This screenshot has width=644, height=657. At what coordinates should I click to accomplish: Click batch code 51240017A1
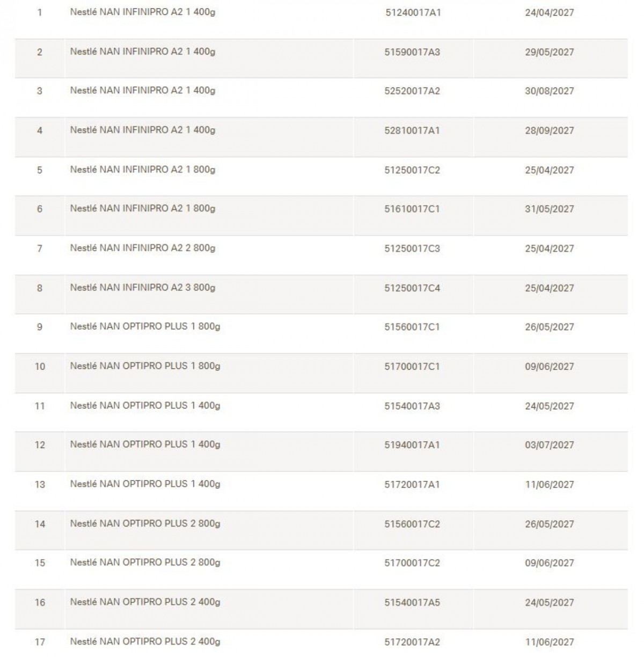(413, 12)
